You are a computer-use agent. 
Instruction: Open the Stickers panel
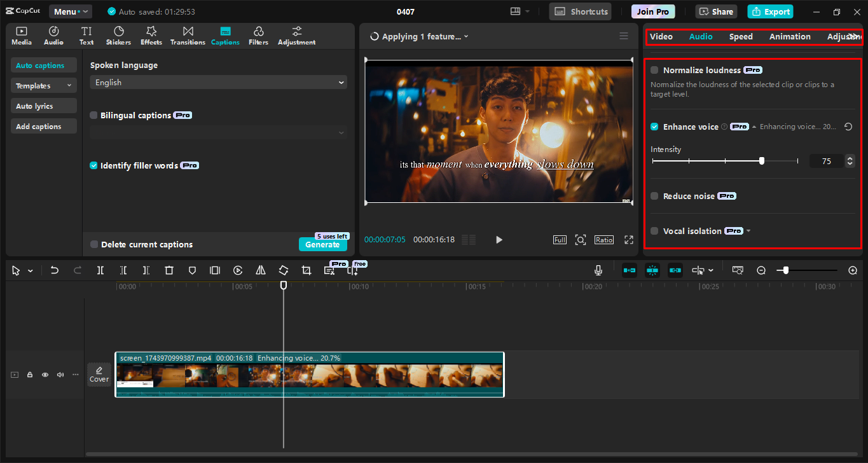pyautogui.click(x=118, y=35)
